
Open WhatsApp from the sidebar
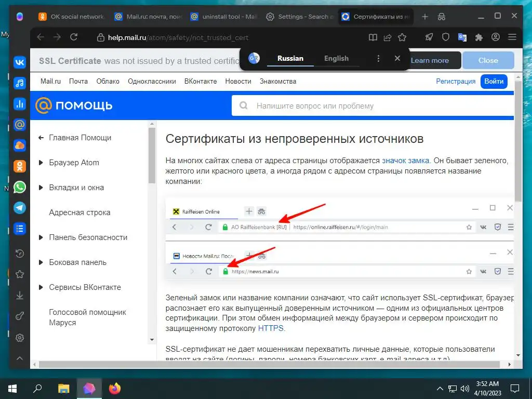[x=20, y=187]
